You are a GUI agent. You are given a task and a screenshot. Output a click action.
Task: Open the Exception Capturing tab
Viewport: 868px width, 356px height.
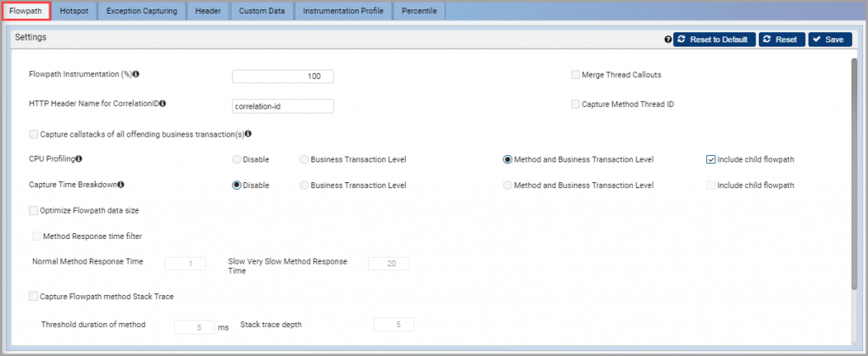pos(142,10)
